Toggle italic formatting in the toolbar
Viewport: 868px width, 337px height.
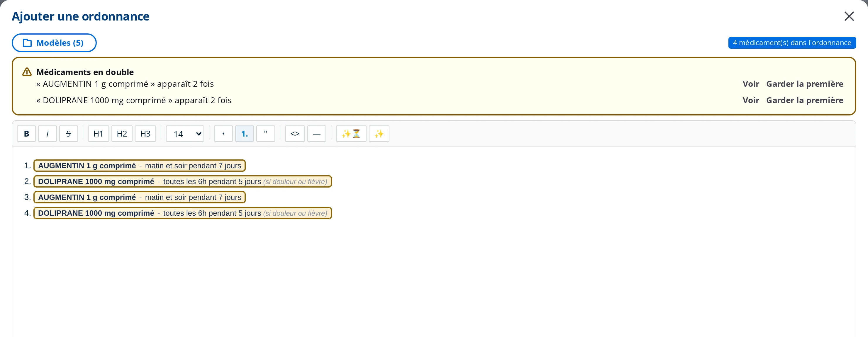(48, 134)
